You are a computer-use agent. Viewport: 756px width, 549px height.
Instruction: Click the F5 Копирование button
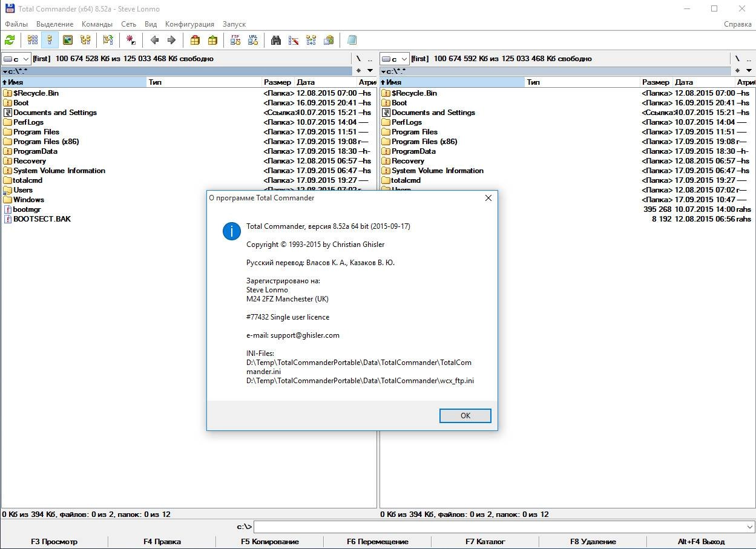tap(270, 542)
